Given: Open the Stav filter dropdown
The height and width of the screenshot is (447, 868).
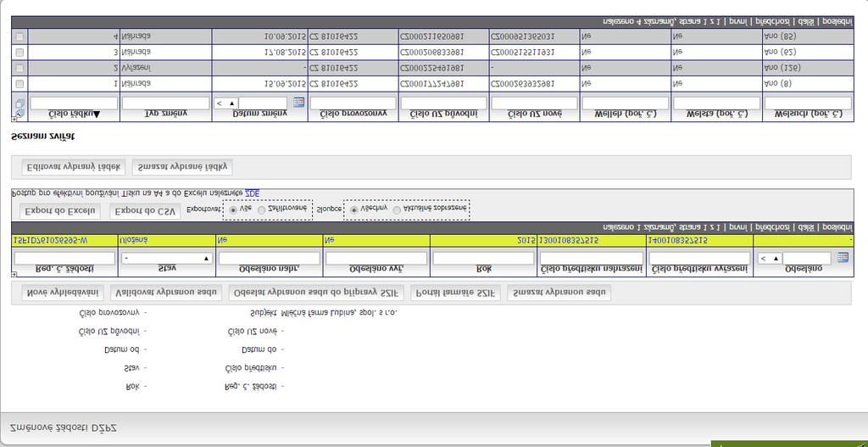Looking at the screenshot, I should point(167,259).
